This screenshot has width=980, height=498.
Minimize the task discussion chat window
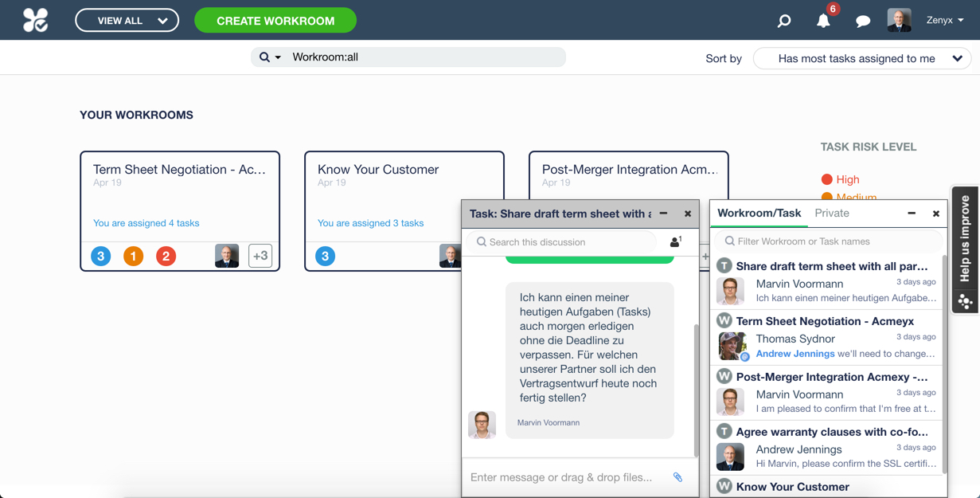click(663, 214)
